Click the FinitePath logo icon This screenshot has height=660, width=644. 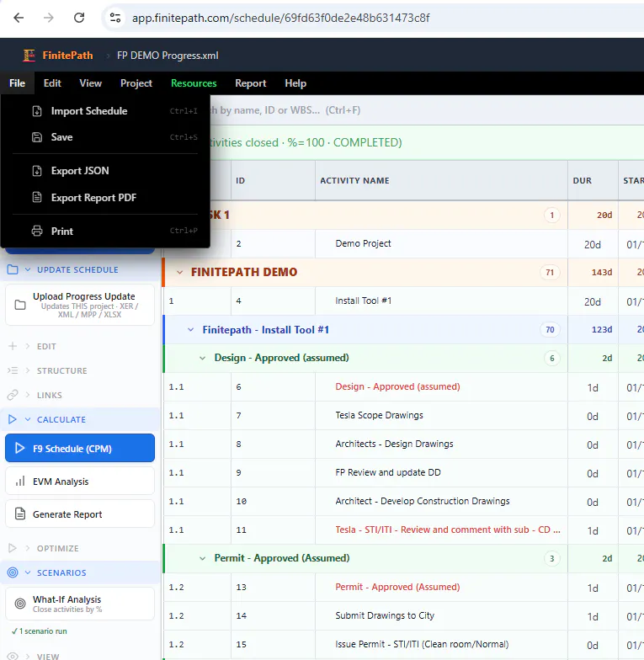(x=29, y=56)
